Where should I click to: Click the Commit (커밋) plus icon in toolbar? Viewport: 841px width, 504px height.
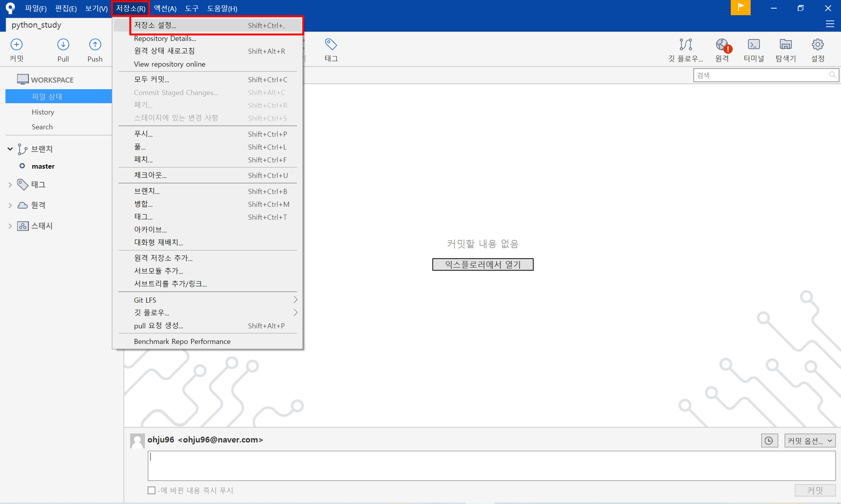(x=16, y=45)
